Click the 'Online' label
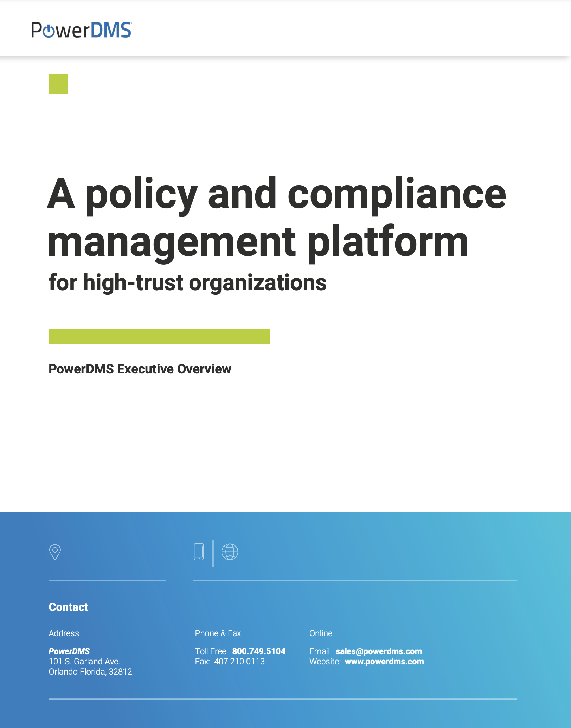The height and width of the screenshot is (728, 571). pyautogui.click(x=321, y=633)
